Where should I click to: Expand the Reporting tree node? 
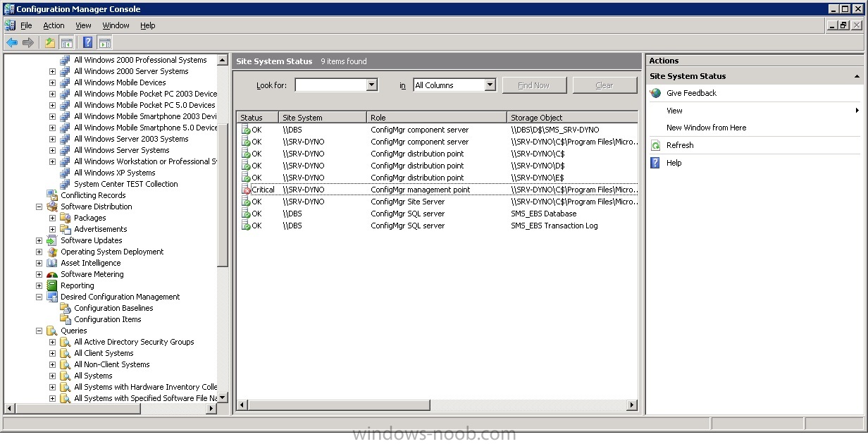[39, 285]
